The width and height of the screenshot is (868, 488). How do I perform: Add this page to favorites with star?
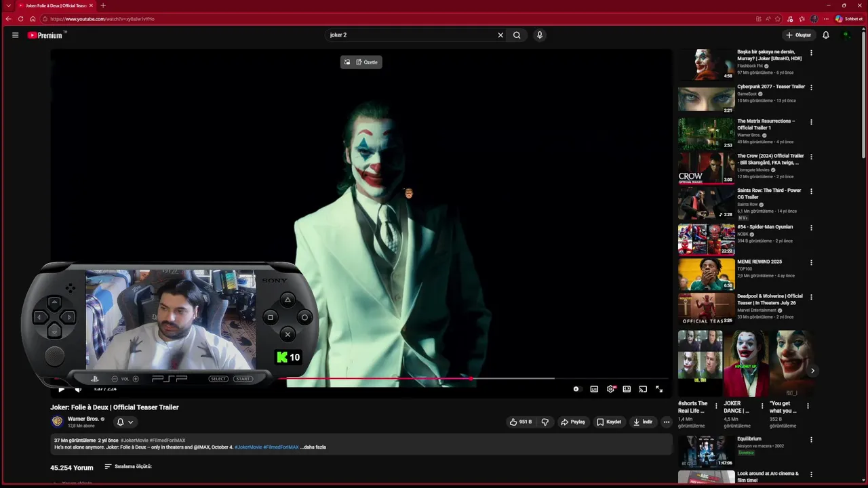click(x=778, y=19)
